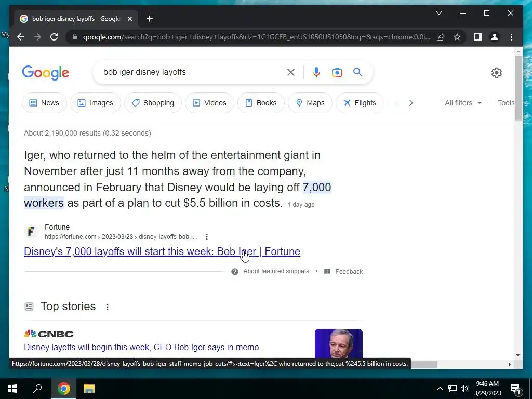Open Fortune result more options dots
The image size is (532, 399).
pos(207,237)
